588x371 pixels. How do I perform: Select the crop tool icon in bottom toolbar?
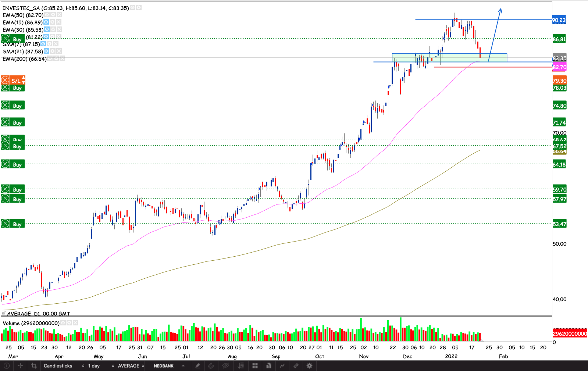pyautogui.click(x=34, y=365)
